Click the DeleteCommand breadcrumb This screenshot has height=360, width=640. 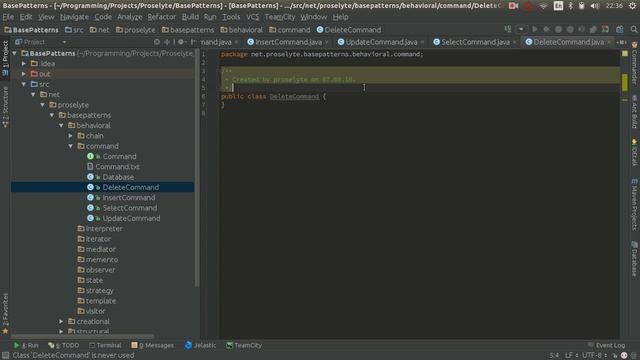(x=349, y=30)
